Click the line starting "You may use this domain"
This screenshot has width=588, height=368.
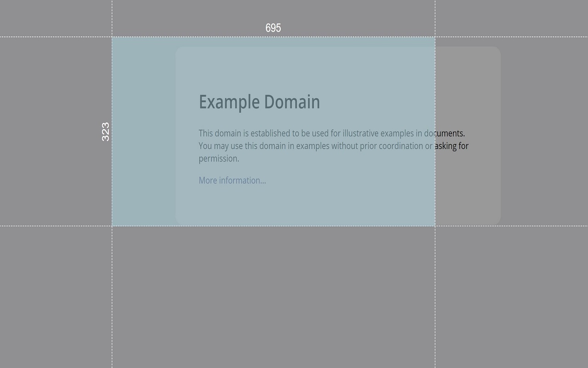(x=334, y=146)
